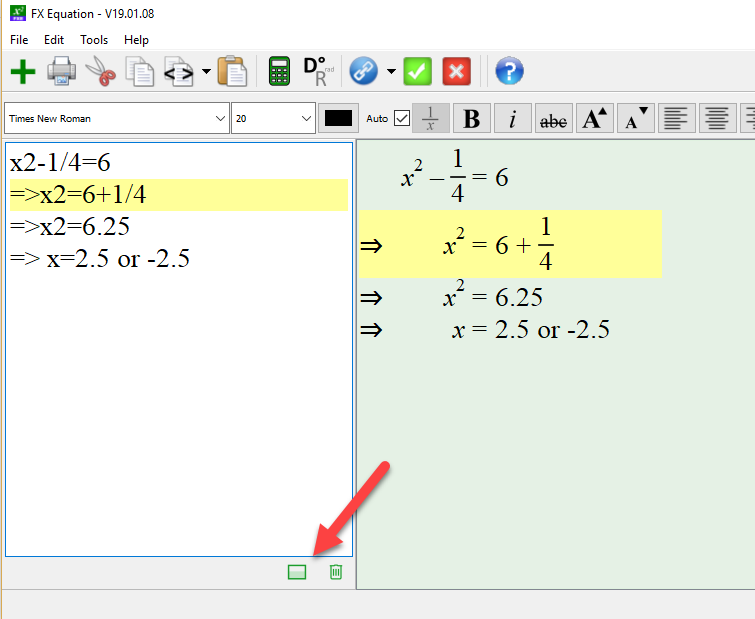Click the clipboard paste icon
The width and height of the screenshot is (755, 619).
coord(232,72)
